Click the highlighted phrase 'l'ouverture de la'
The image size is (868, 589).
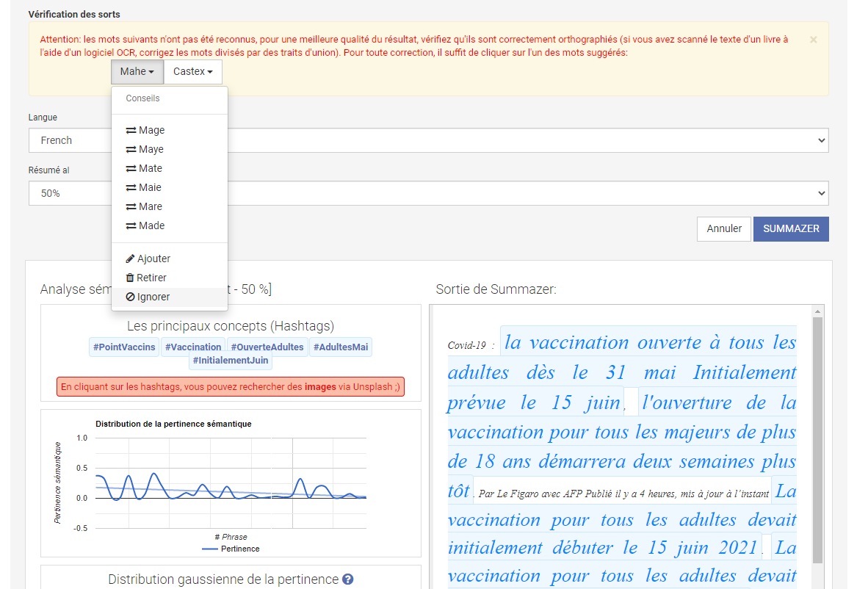pyautogui.click(x=718, y=402)
